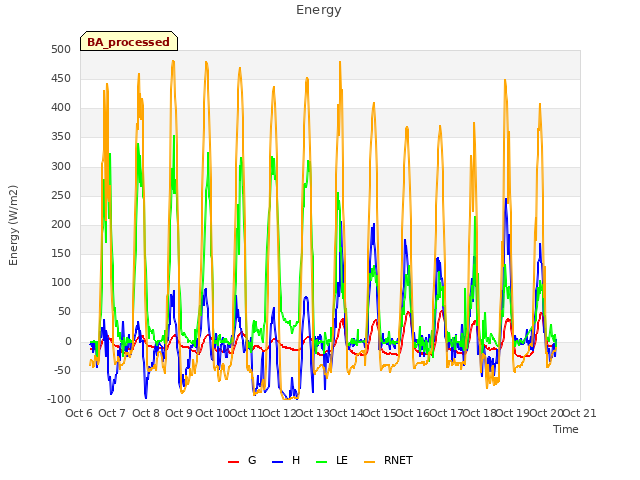Select the RNET legend label
This screenshot has width=640, height=480.
398,460
